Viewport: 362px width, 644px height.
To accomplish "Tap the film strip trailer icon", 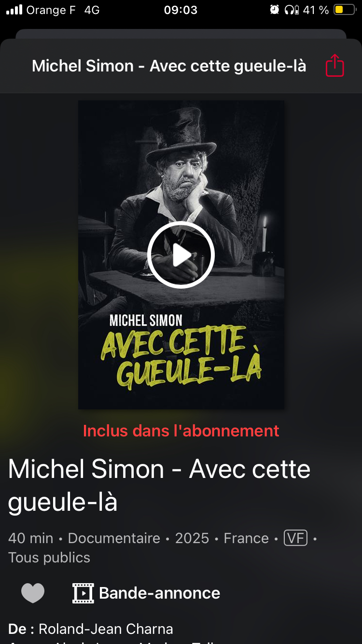I will 83,593.
